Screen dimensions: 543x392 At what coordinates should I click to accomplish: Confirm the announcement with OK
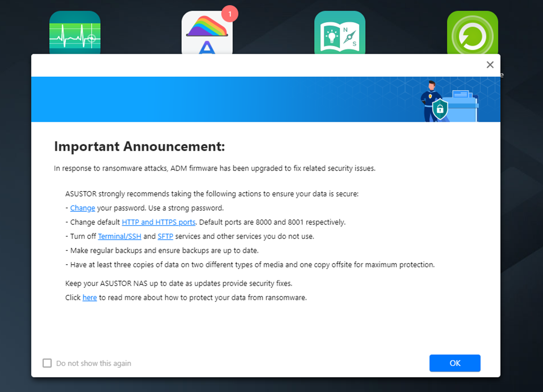pyautogui.click(x=455, y=363)
